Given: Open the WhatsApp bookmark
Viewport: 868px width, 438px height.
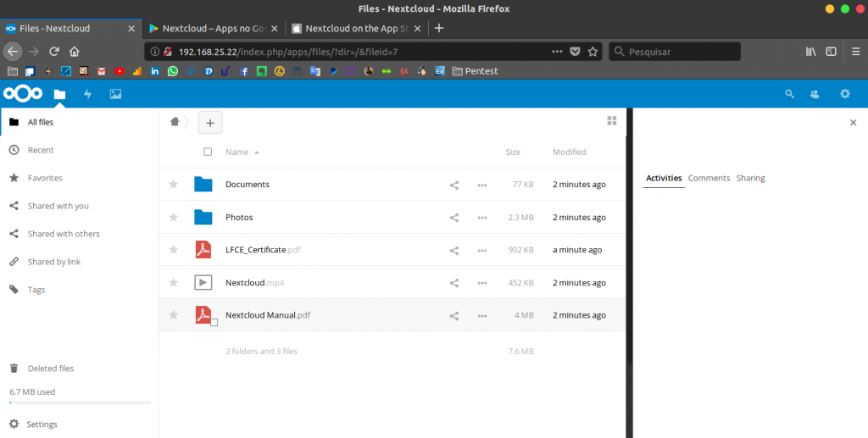Looking at the screenshot, I should [173, 71].
